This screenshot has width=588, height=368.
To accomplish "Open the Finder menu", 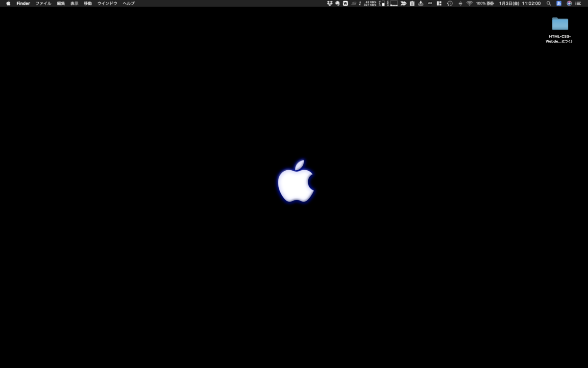I will click(x=23, y=3).
